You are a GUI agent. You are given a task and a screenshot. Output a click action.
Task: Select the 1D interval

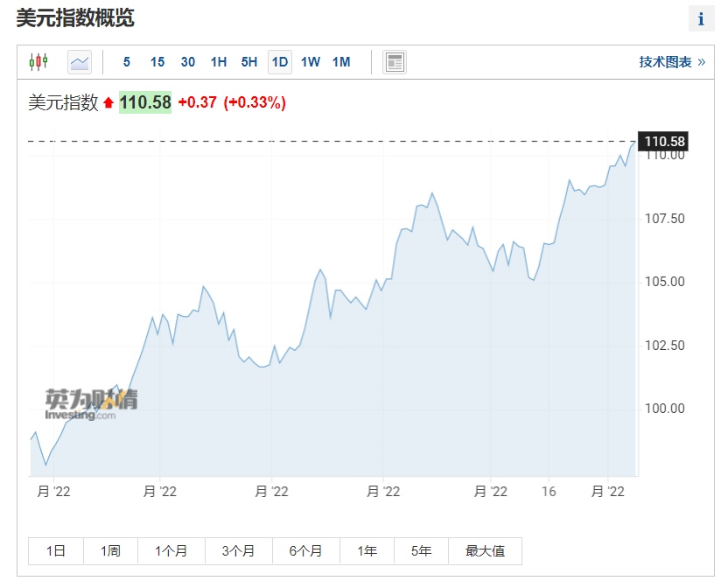click(280, 62)
